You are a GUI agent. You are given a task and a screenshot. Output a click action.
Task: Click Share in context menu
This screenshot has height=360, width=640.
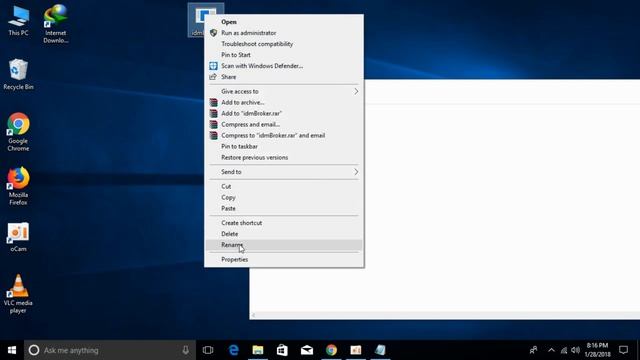click(283, 77)
